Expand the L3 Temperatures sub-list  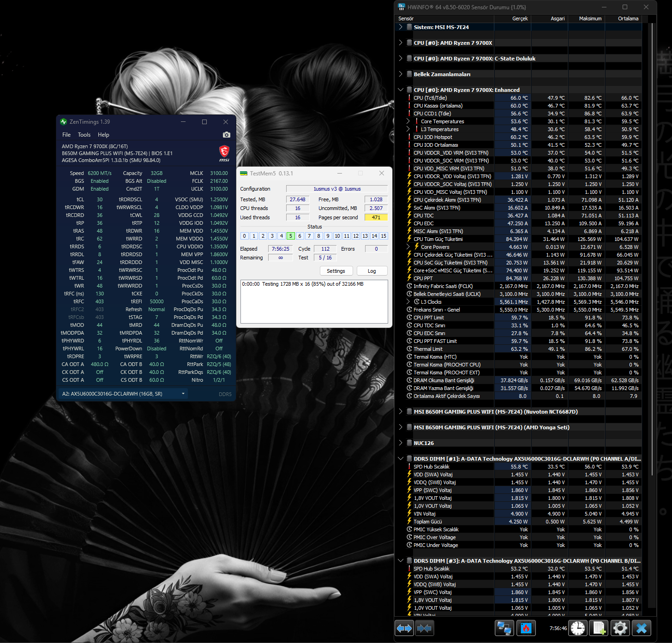click(408, 129)
